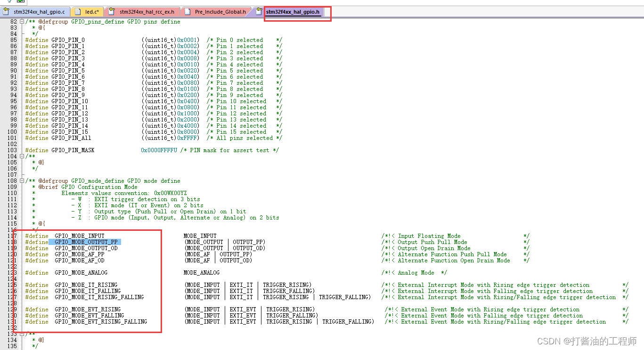
Task: Click the GPIO_MODE_IT_RISING macro name on line 125
Action: tap(86, 285)
